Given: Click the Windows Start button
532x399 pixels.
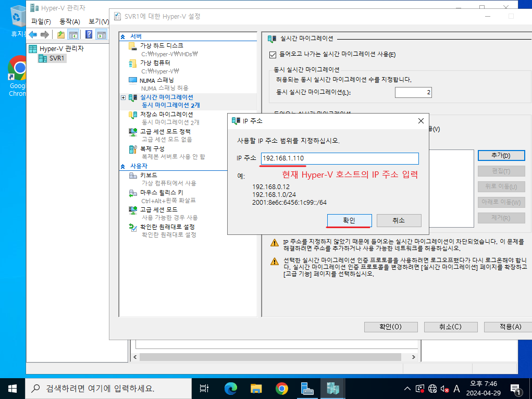Looking at the screenshot, I should [x=13, y=389].
